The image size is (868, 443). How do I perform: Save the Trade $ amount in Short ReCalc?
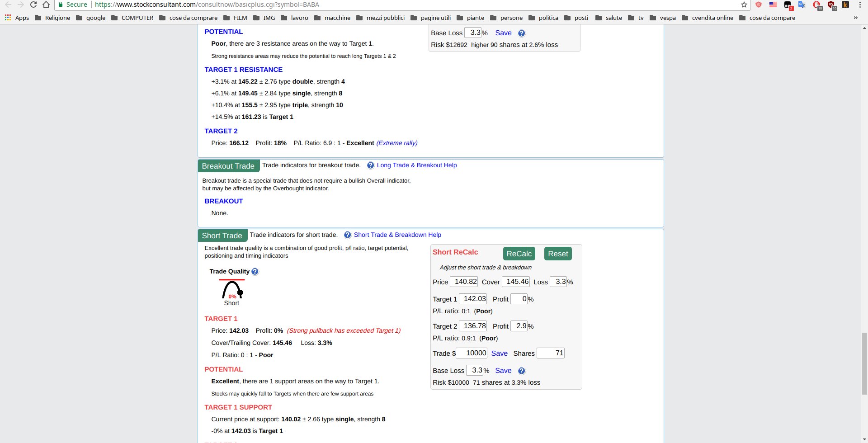click(x=499, y=353)
